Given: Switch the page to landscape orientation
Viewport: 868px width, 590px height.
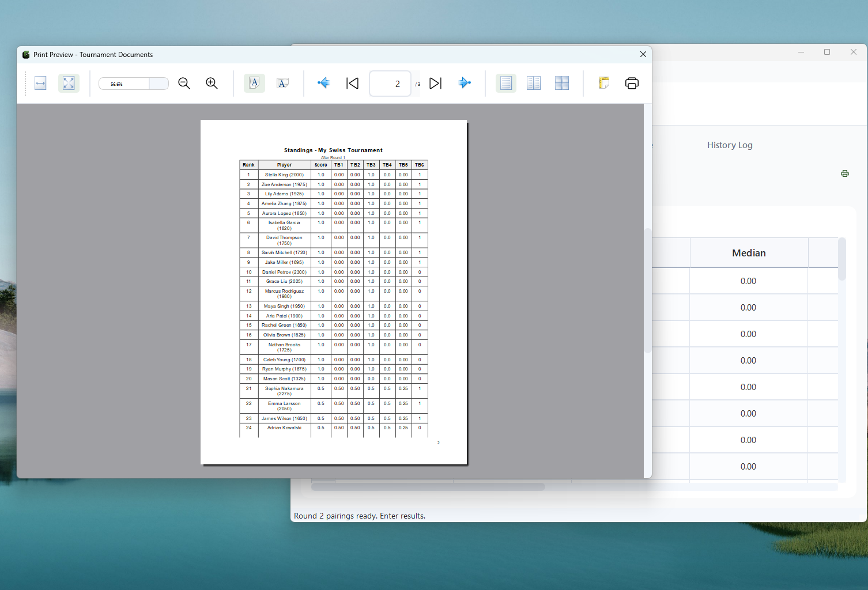Looking at the screenshot, I should [282, 83].
